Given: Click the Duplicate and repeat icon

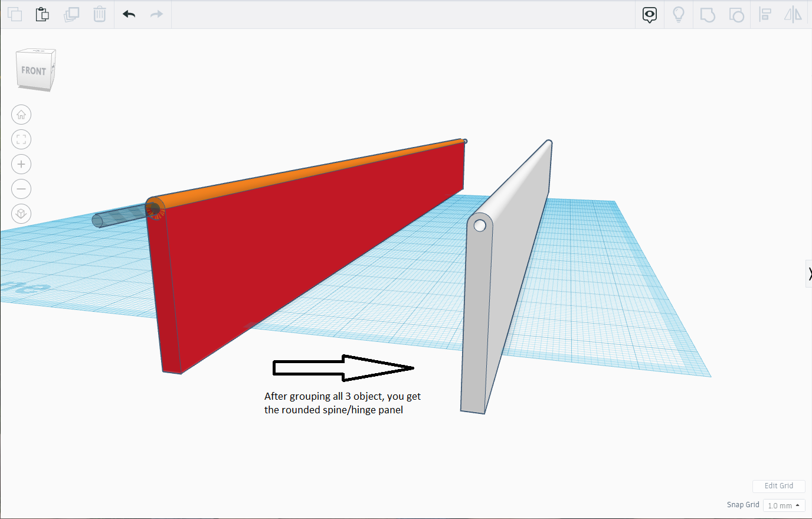Looking at the screenshot, I should click(x=71, y=14).
